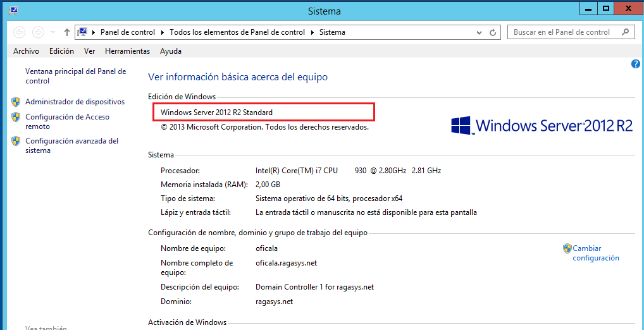Minimize the Sistema window
Viewport: 644px width, 330px height.
click(x=590, y=8)
